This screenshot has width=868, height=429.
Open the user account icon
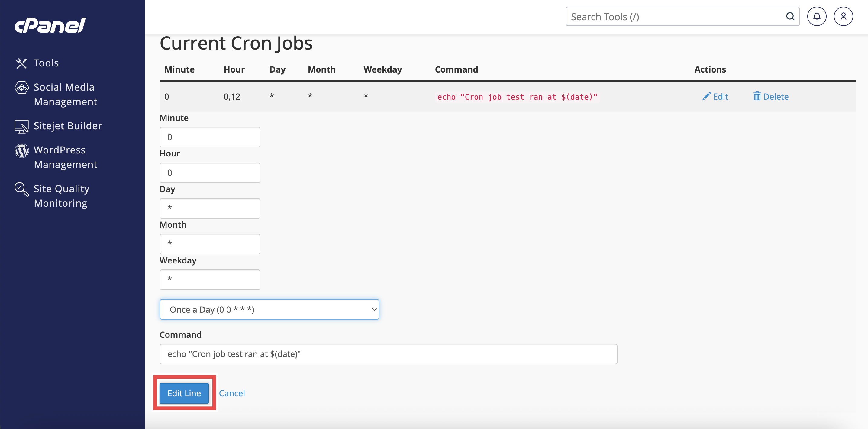click(843, 17)
